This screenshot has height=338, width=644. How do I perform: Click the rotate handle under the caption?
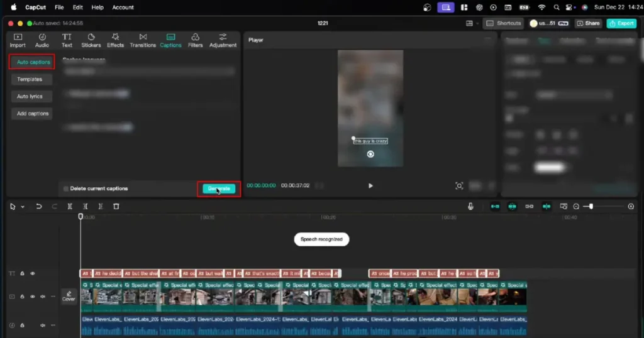370,154
